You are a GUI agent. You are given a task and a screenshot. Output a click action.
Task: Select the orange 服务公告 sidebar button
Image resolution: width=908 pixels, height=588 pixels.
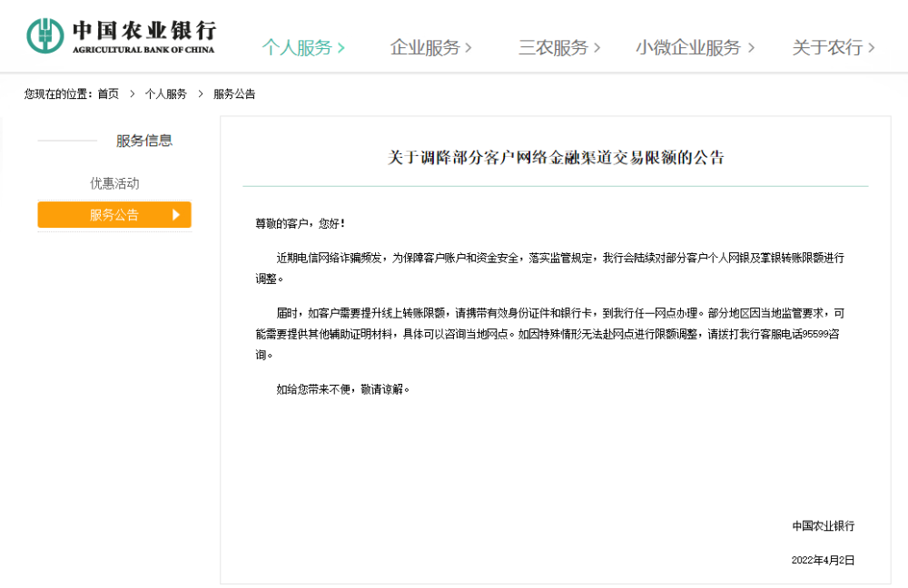pos(114,215)
